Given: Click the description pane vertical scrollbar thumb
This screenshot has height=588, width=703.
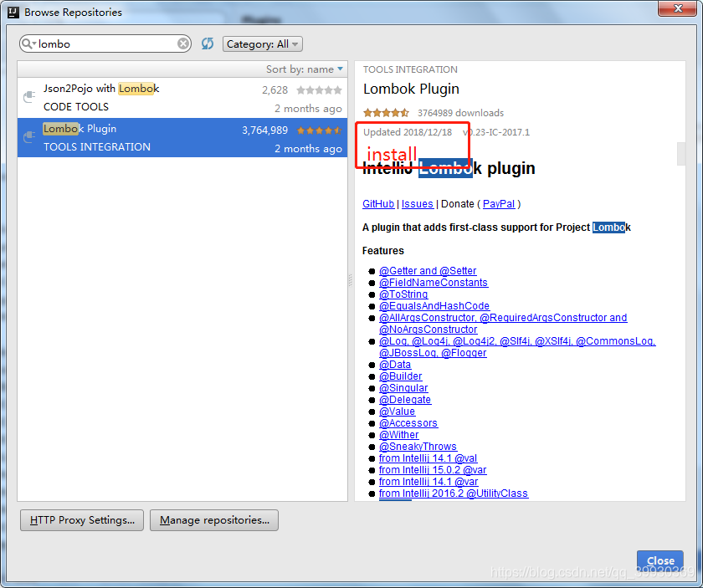Looking at the screenshot, I should tap(681, 154).
